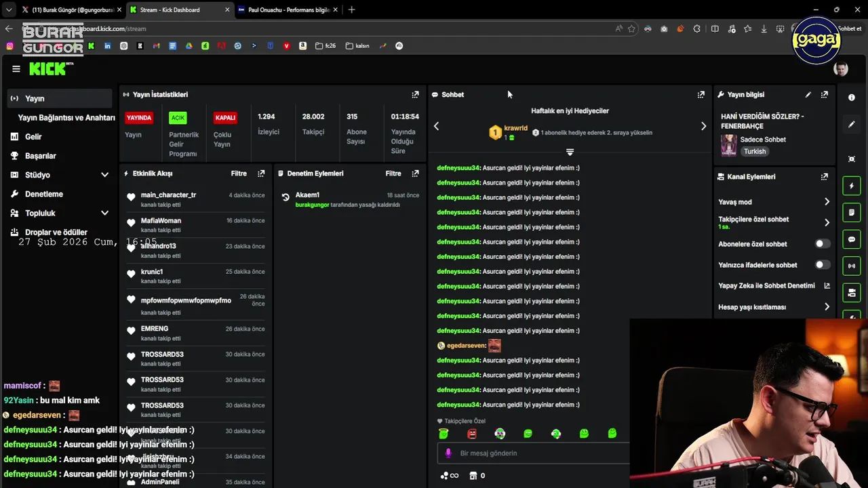Open the profile avatar in the Kick header
Screen dimensions: 868x488
pos(841,68)
